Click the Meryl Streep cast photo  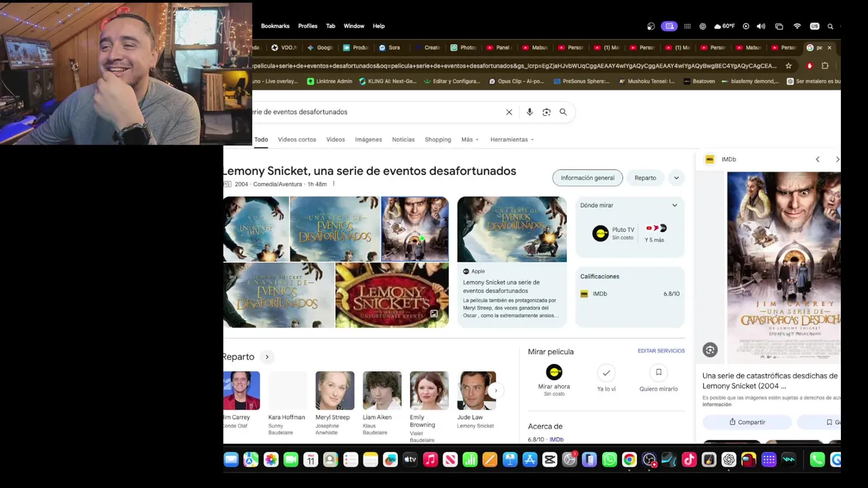pos(334,390)
